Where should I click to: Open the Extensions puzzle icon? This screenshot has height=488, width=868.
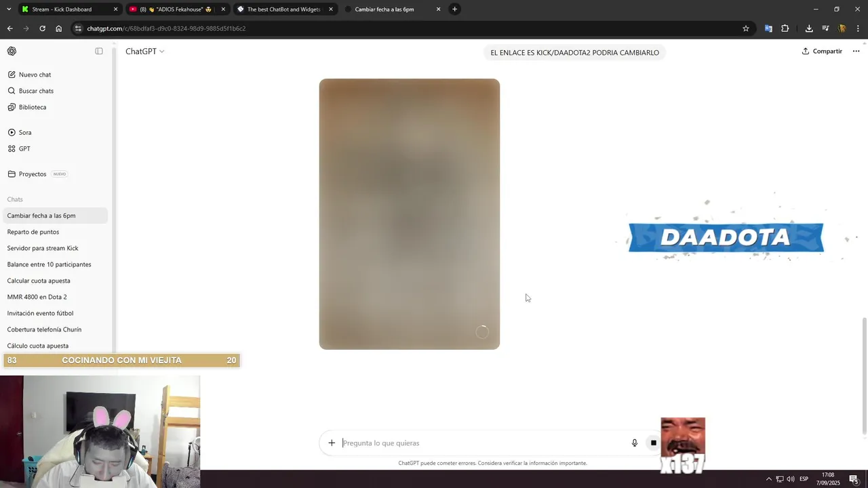tap(785, 28)
